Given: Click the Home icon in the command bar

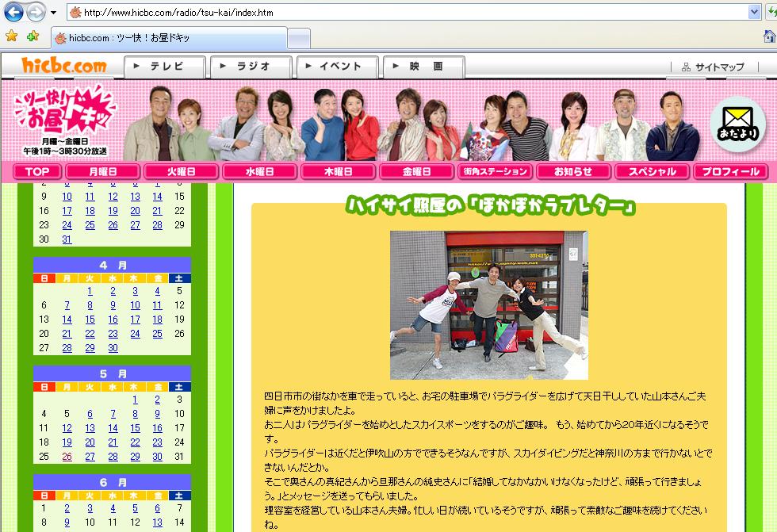Looking at the screenshot, I should pos(770,36).
